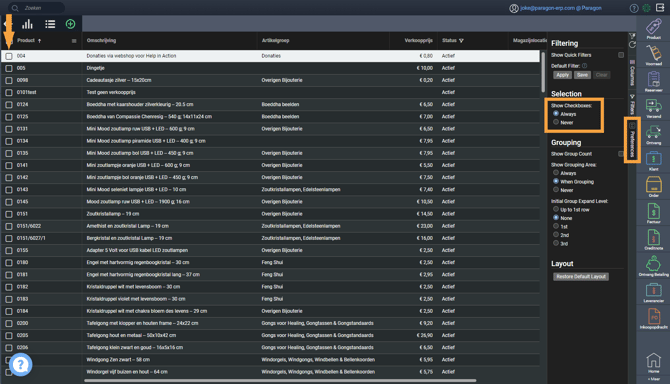The image size is (670, 384).
Task: Open the Reserveer module icon
Action: pyautogui.click(x=653, y=82)
